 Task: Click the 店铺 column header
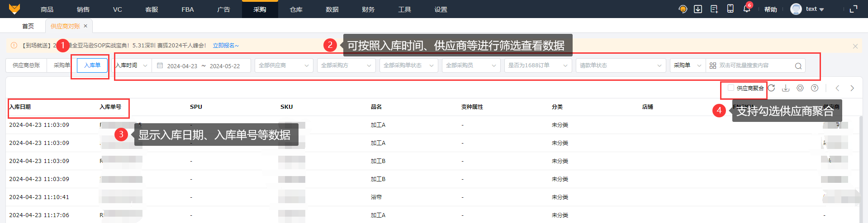point(648,107)
